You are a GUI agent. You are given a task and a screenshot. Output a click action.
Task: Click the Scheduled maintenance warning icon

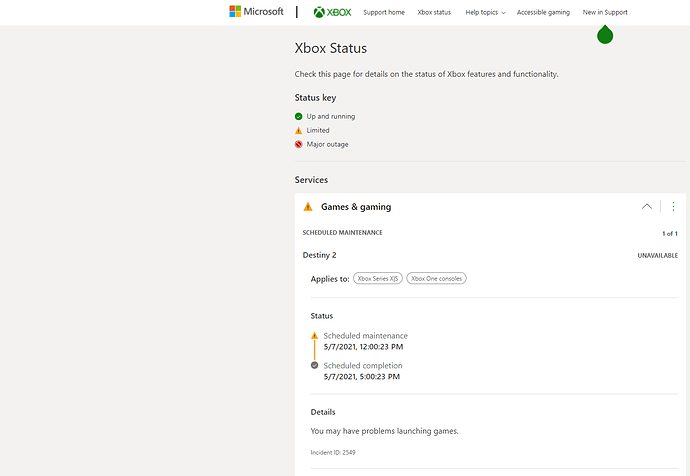314,336
